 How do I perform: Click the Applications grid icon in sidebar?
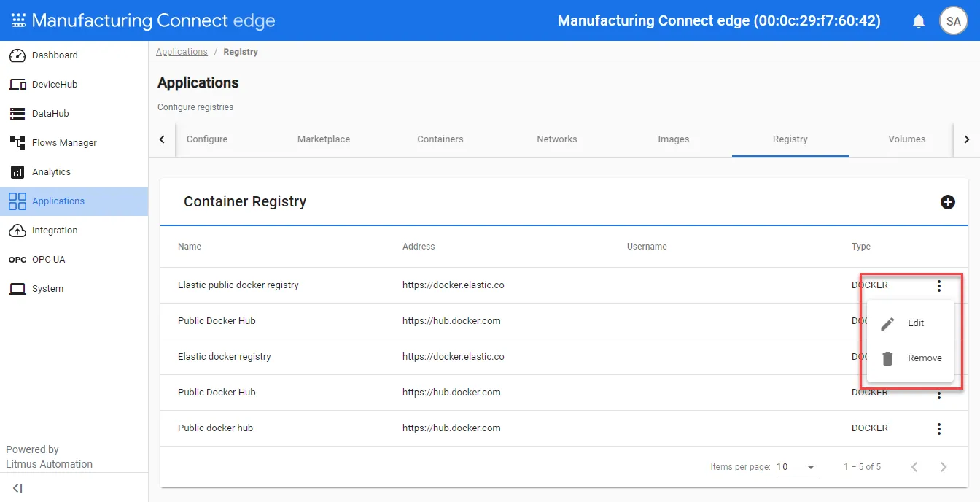[17, 201]
